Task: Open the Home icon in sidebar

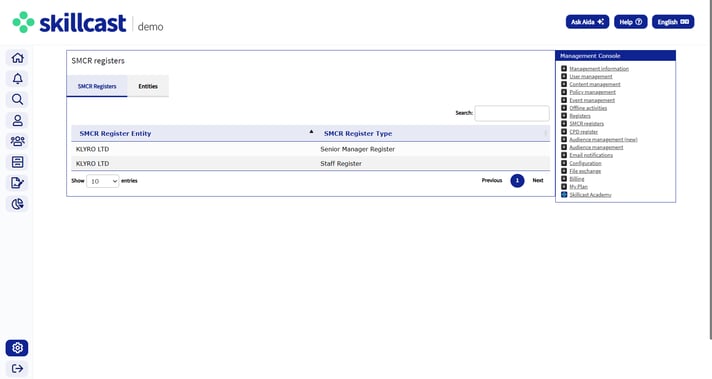Action: tap(17, 58)
